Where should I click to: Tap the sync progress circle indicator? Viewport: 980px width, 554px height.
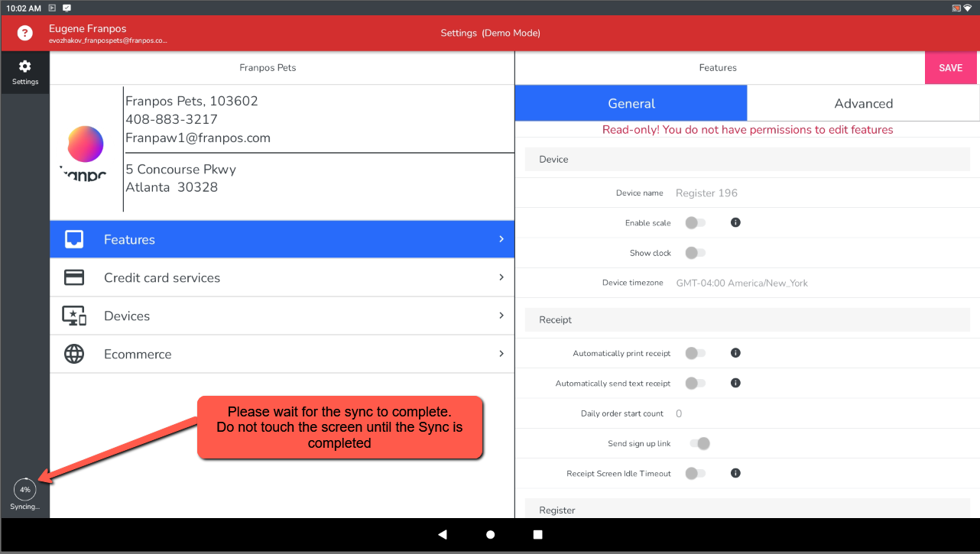25,489
